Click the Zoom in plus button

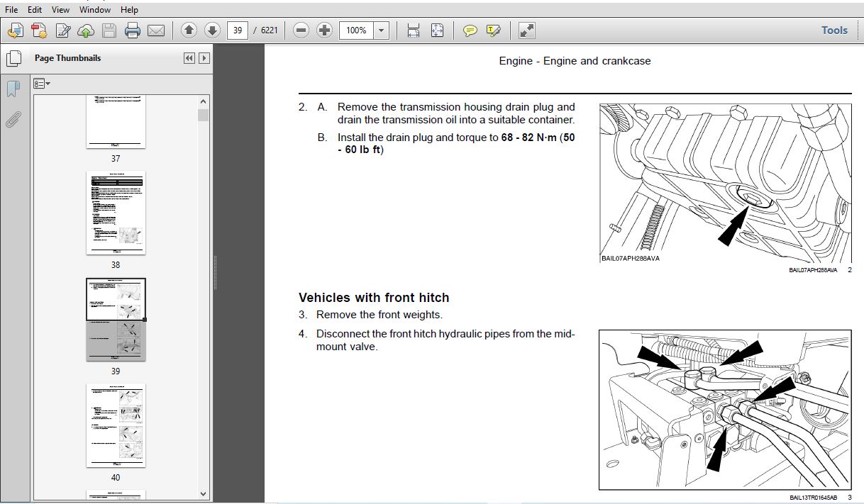point(324,30)
